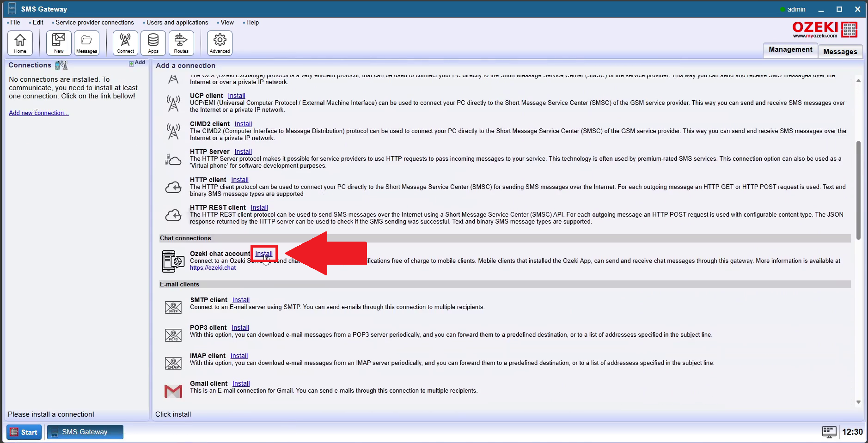Image resolution: width=868 pixels, height=443 pixels.
Task: Open the Routes signpost toolbar icon
Action: (x=181, y=43)
